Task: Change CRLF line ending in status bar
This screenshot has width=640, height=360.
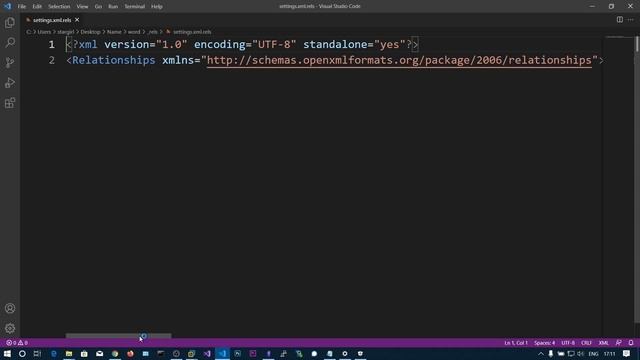Action: point(587,343)
